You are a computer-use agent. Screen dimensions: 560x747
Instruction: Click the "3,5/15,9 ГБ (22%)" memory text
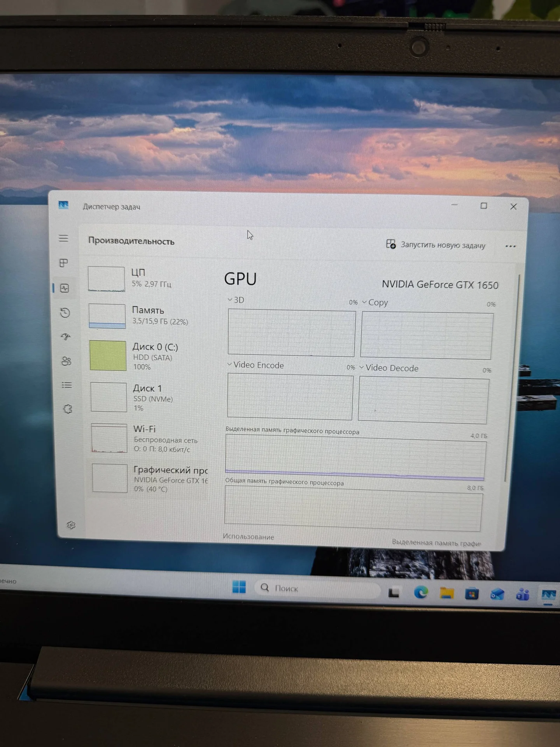(160, 321)
